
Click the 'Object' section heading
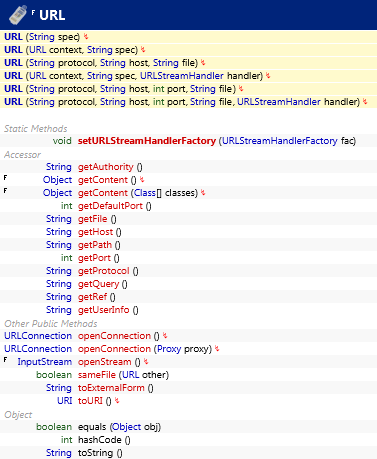click(18, 414)
